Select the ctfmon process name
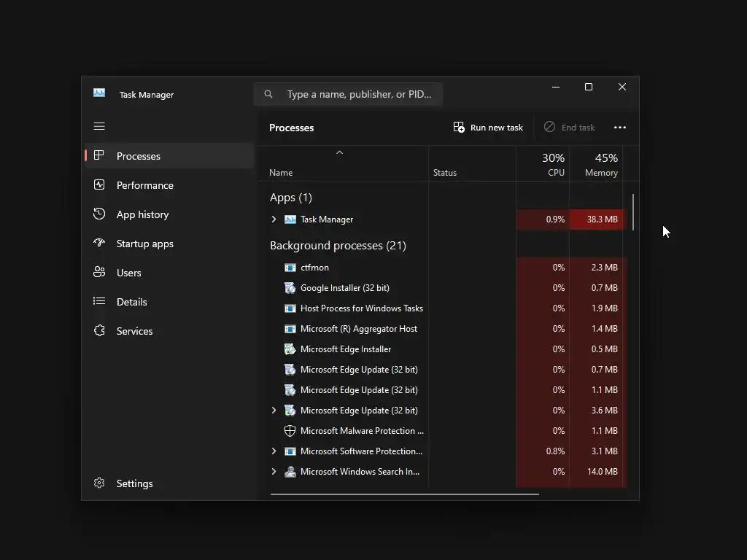The image size is (747, 560). point(314,268)
